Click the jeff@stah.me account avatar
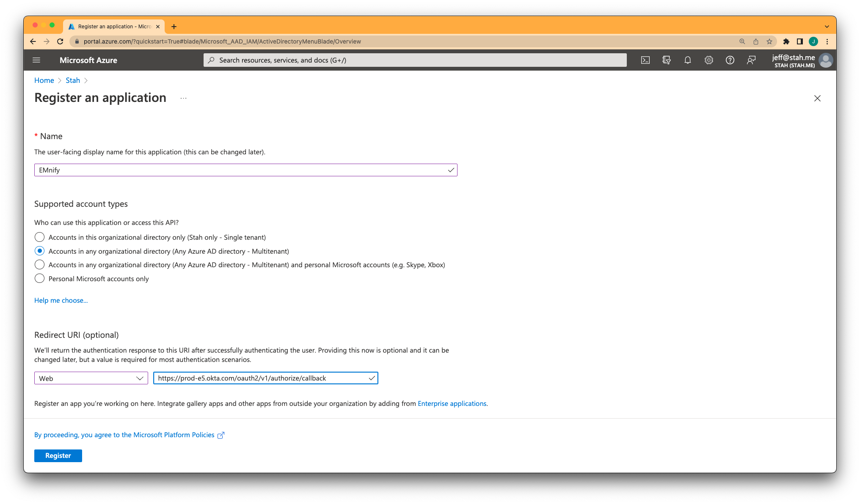The height and width of the screenshot is (504, 860). tap(826, 60)
